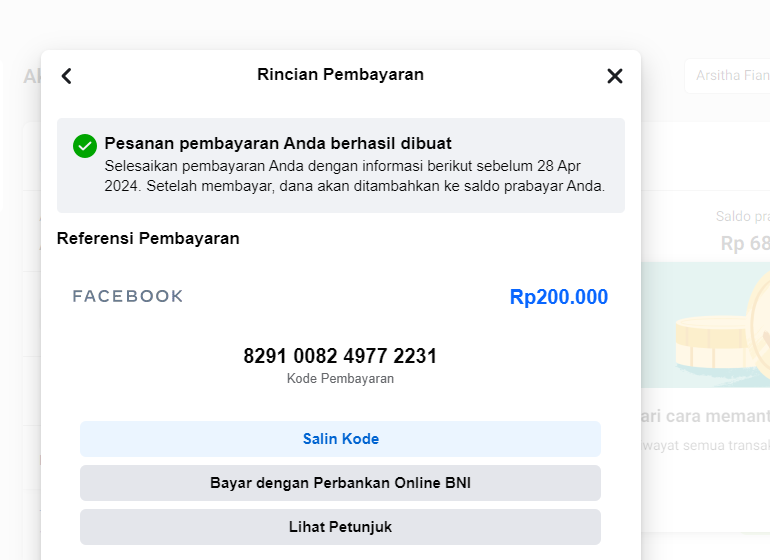Click the Rp200.000 amount
Screen dimensions: 770x560
coord(559,297)
